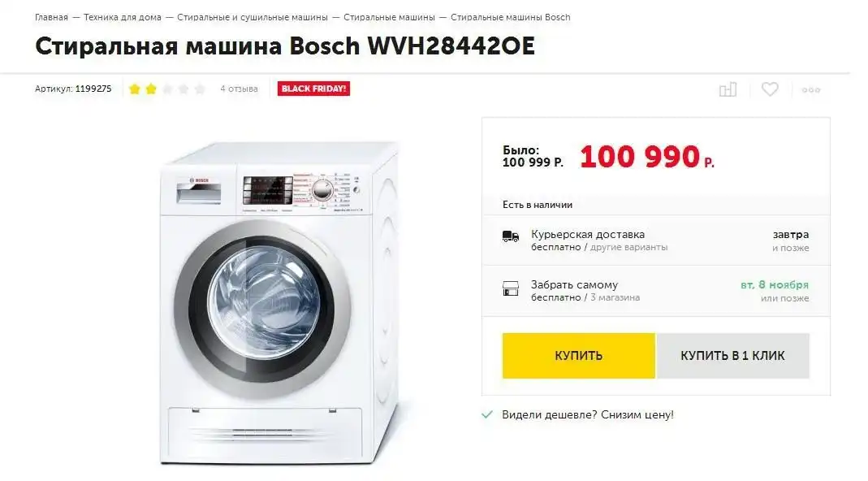The height and width of the screenshot is (481, 868).
Task: Add product to favorites with heart icon
Action: point(770,89)
